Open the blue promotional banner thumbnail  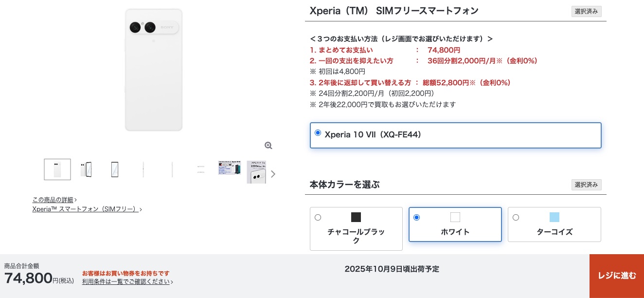[x=230, y=168]
